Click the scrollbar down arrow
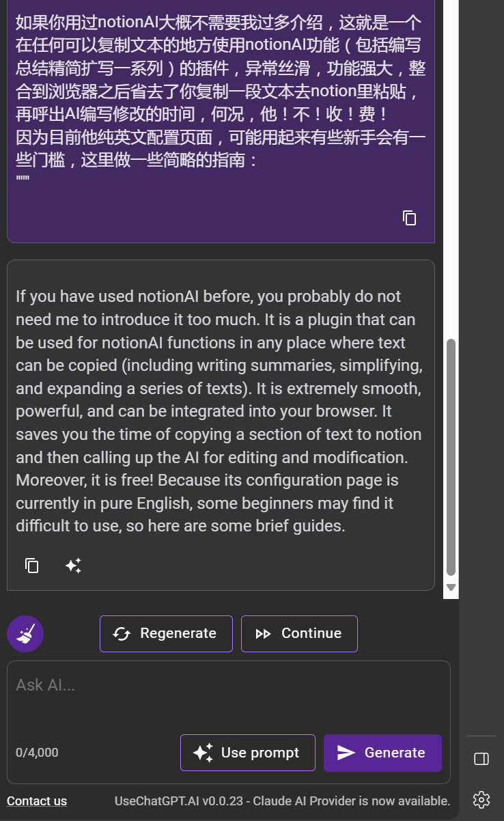504x821 pixels. point(451,587)
